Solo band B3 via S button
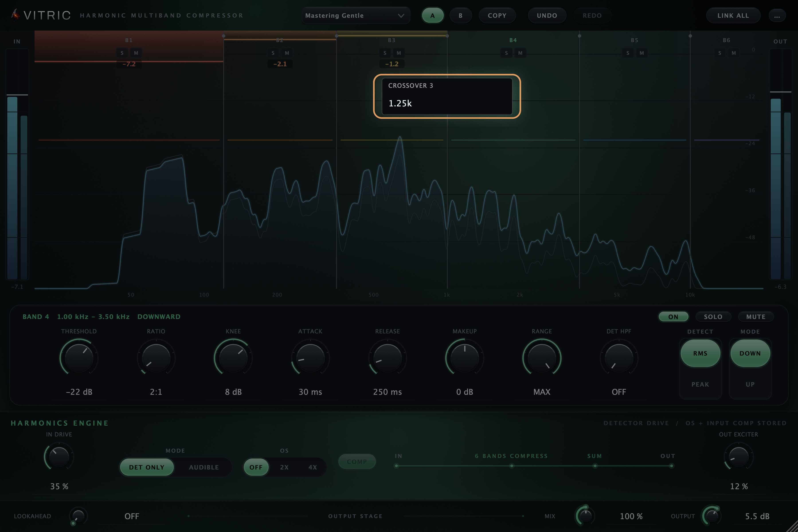This screenshot has height=532, width=798. pyautogui.click(x=385, y=53)
